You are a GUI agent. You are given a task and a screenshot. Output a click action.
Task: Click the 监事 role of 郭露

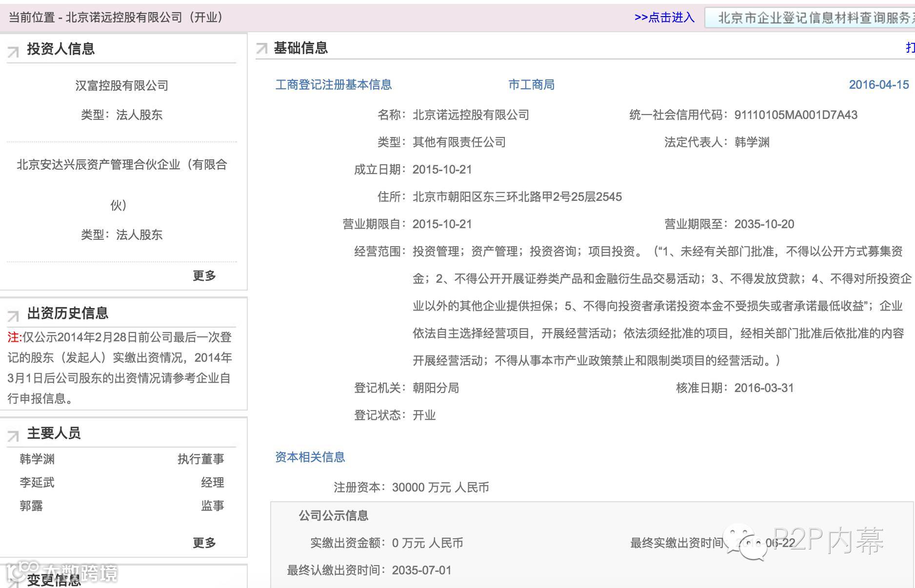(213, 506)
